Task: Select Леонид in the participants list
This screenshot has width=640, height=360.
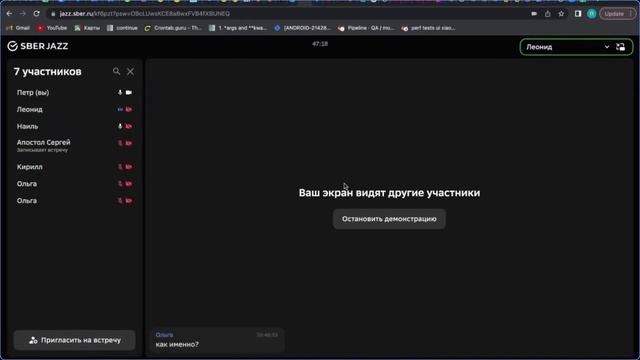Action: pos(75,109)
